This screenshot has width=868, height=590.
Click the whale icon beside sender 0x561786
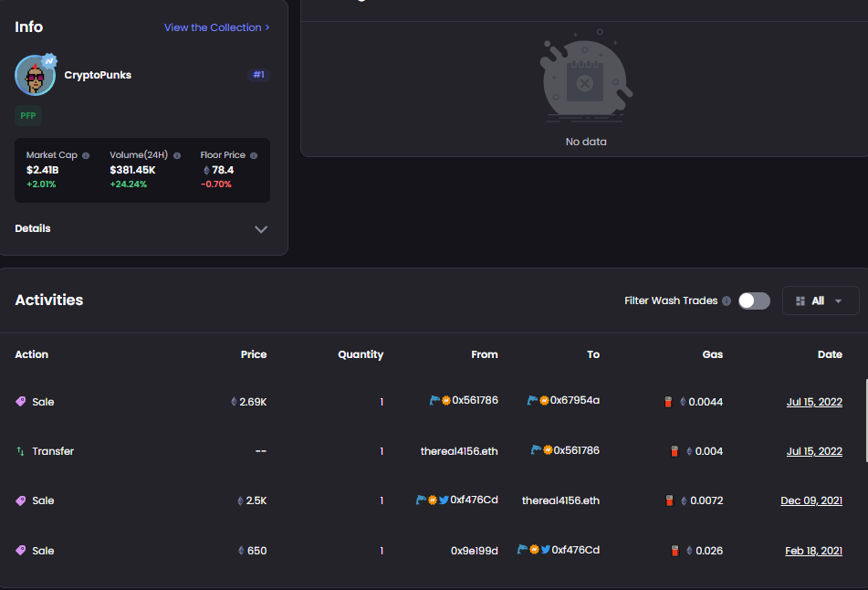[x=434, y=400]
